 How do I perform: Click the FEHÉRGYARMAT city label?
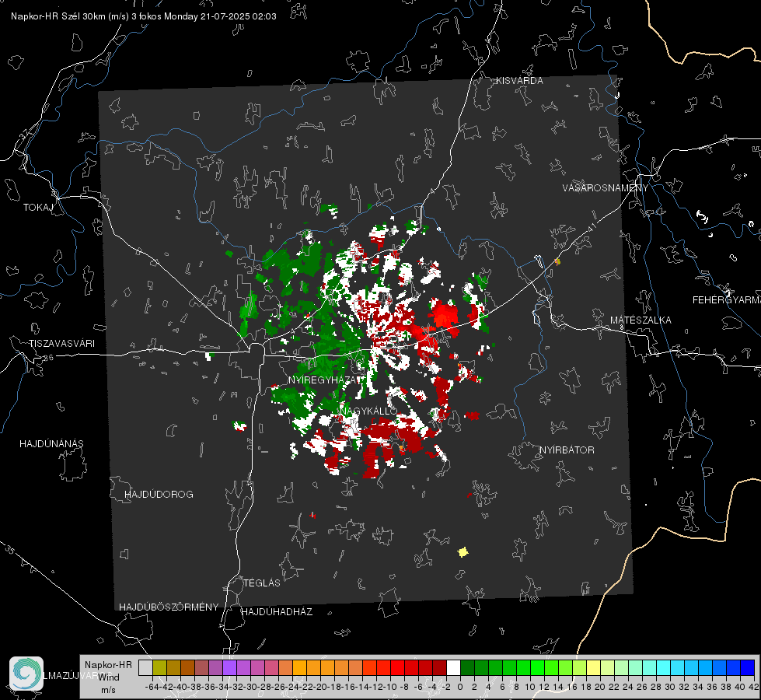726,300
